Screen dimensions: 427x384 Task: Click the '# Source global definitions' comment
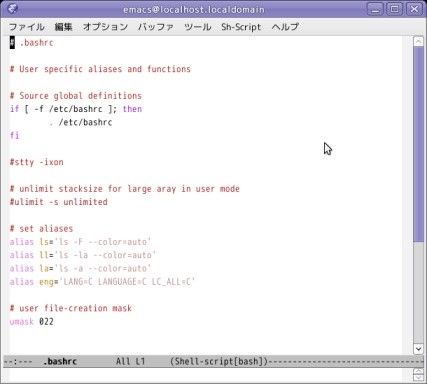pyautogui.click(x=76, y=96)
